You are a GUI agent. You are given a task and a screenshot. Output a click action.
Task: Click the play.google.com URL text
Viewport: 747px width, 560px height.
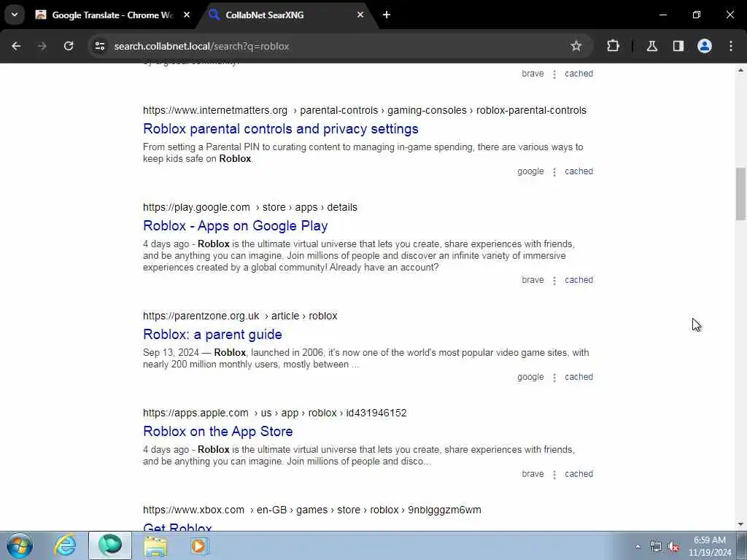[196, 208]
